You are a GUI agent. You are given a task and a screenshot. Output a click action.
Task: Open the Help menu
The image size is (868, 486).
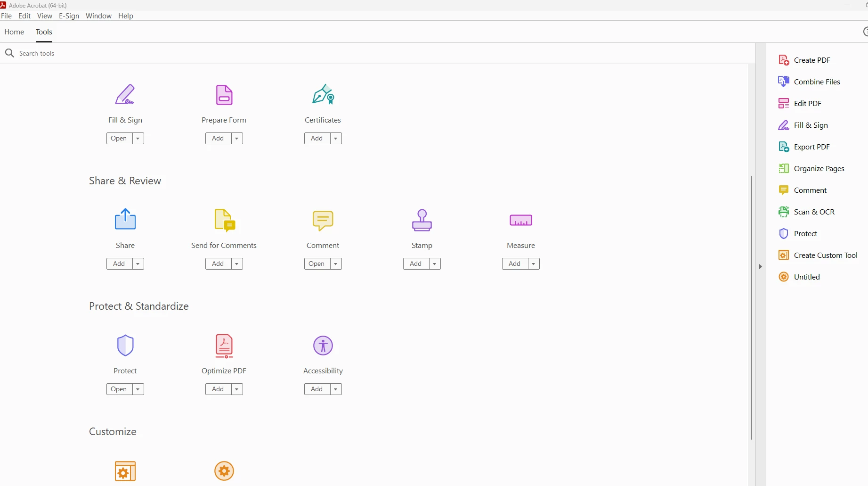tap(126, 16)
